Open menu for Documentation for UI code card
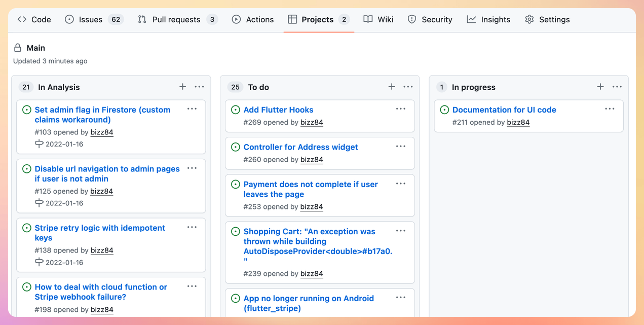Image resolution: width=644 pixels, height=325 pixels. click(x=610, y=109)
